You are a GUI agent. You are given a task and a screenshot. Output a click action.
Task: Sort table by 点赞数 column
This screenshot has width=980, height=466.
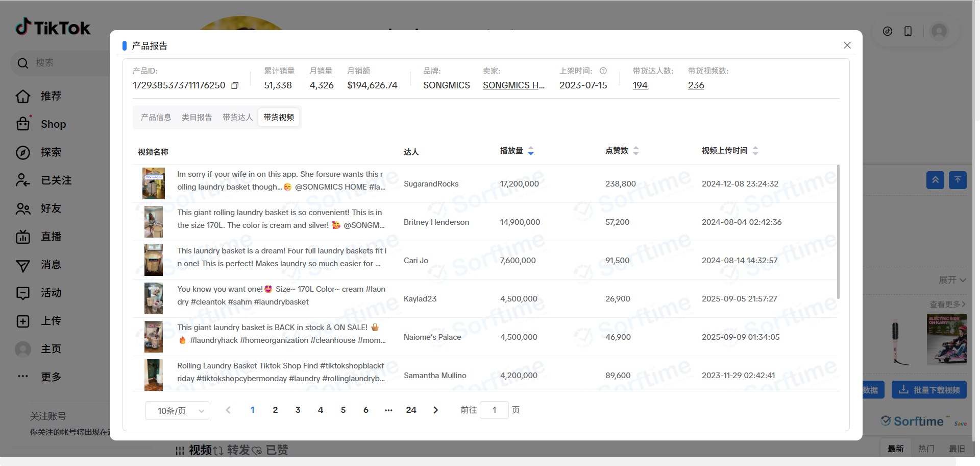point(636,151)
